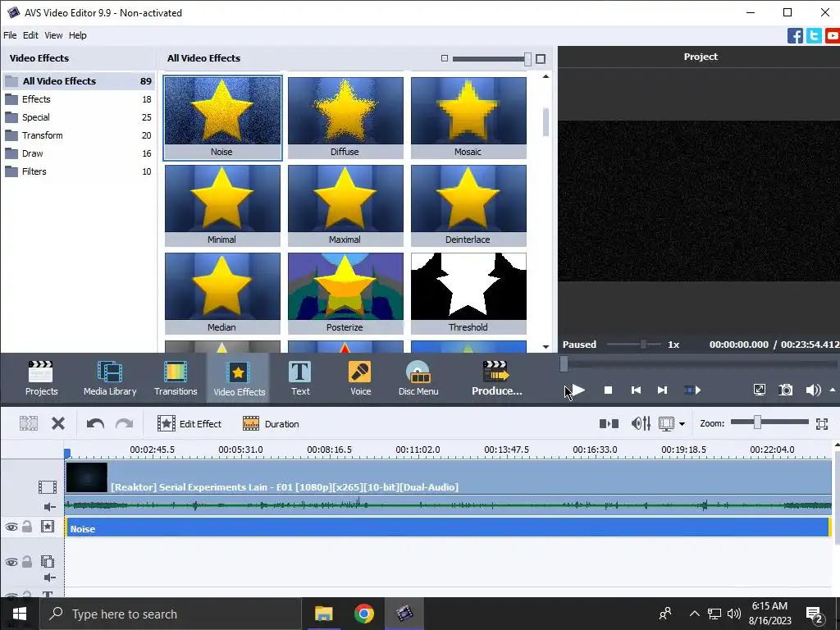Click the Duration button
The width and height of the screenshot is (840, 630).
(x=271, y=424)
